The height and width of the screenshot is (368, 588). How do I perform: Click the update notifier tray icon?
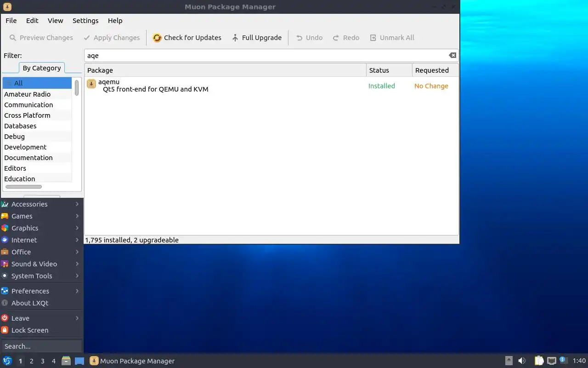[563, 360]
